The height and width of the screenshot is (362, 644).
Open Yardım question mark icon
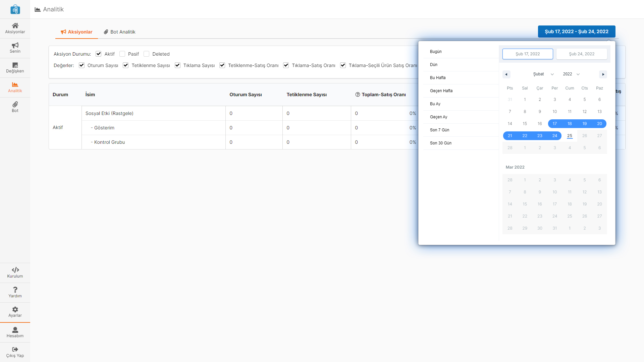pyautogui.click(x=15, y=290)
